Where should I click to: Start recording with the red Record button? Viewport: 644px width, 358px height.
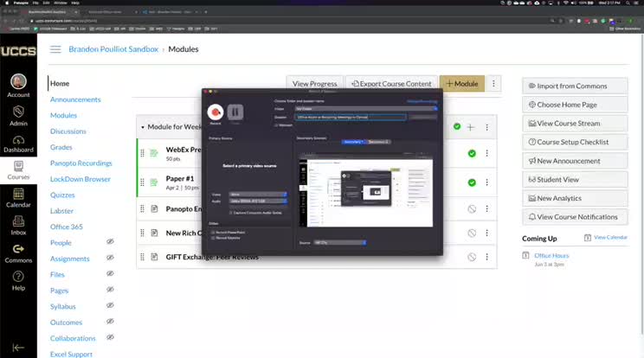[x=216, y=112]
